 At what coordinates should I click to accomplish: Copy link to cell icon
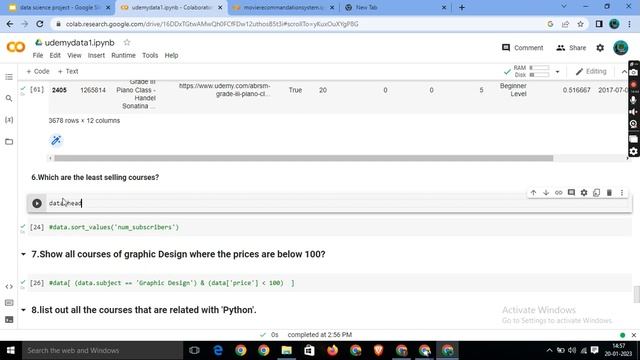tap(558, 193)
